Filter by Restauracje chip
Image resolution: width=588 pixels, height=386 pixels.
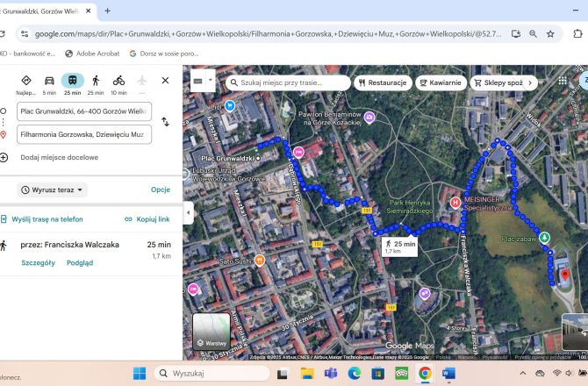[383, 82]
